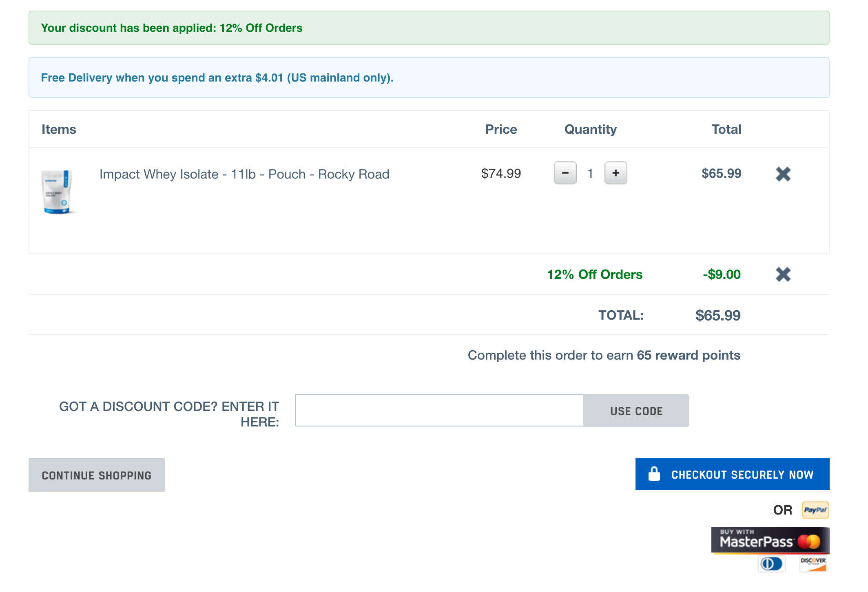Click the quantity value 1
The image size is (868, 592).
tap(590, 173)
